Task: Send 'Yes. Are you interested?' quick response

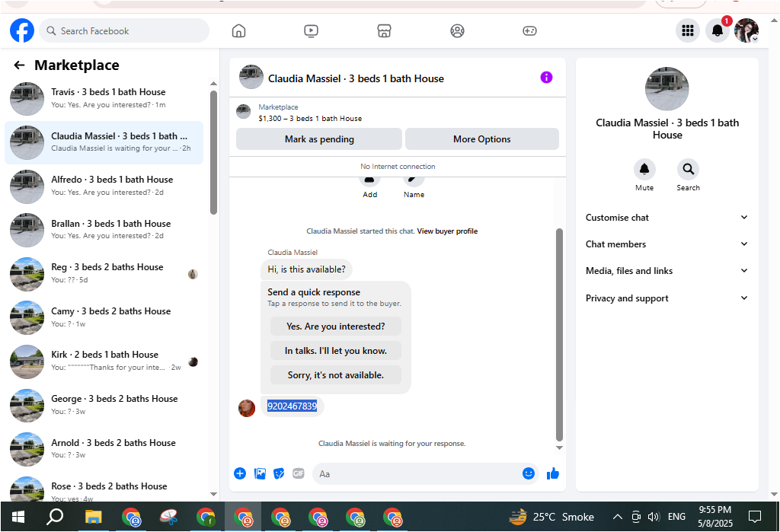Action: (x=336, y=327)
